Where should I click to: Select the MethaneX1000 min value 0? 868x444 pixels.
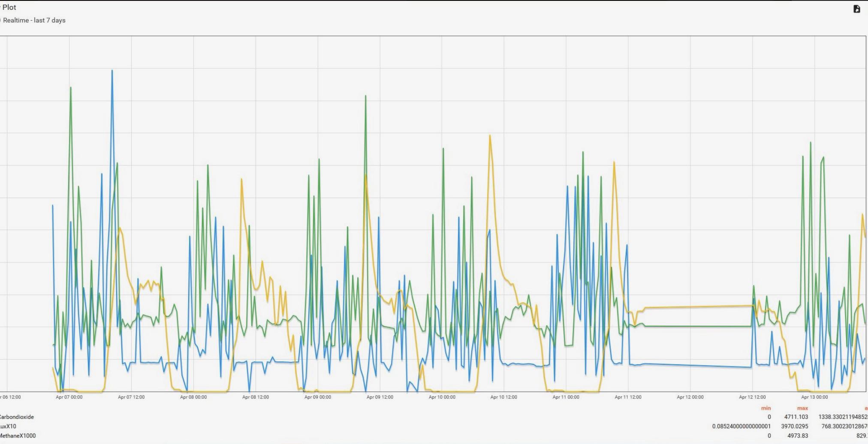click(x=769, y=436)
